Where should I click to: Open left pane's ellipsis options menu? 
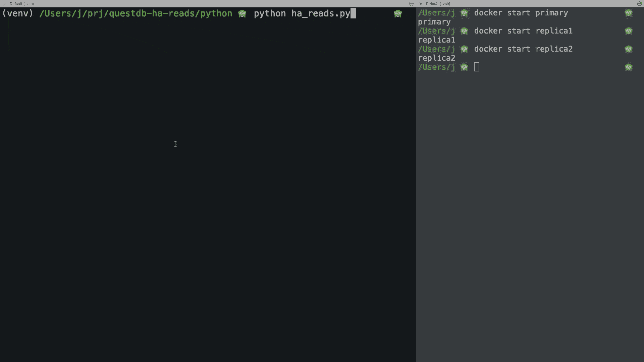(x=411, y=4)
